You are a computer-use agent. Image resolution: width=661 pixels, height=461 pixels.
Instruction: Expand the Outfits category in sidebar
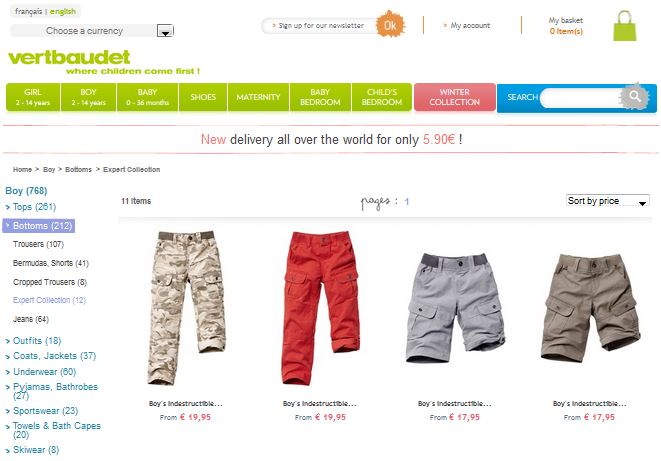(37, 340)
